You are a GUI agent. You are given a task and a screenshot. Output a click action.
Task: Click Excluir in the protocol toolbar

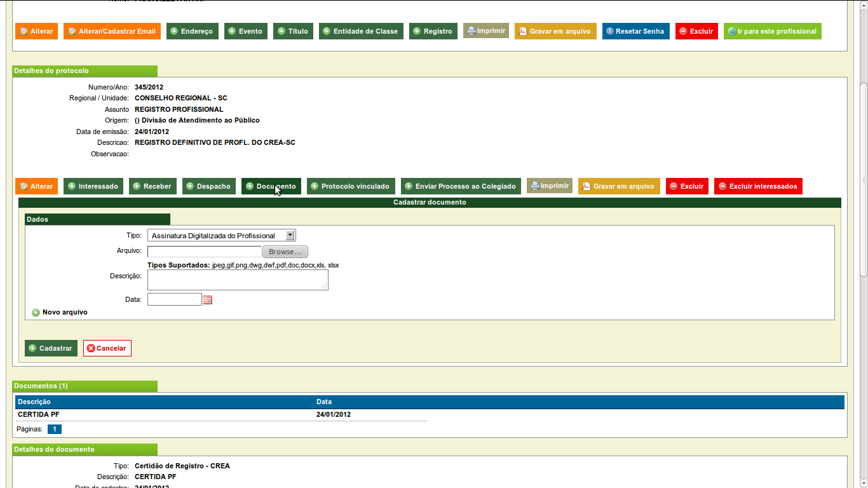[687, 186]
